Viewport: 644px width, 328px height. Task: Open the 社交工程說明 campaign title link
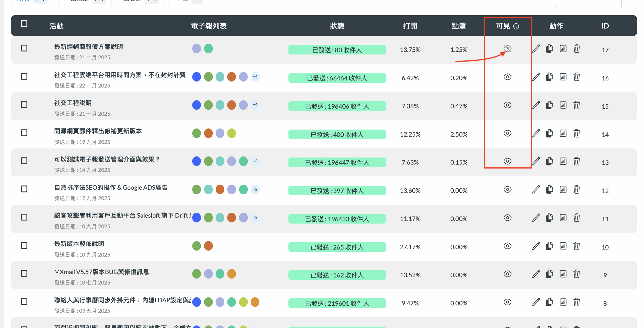click(x=73, y=103)
